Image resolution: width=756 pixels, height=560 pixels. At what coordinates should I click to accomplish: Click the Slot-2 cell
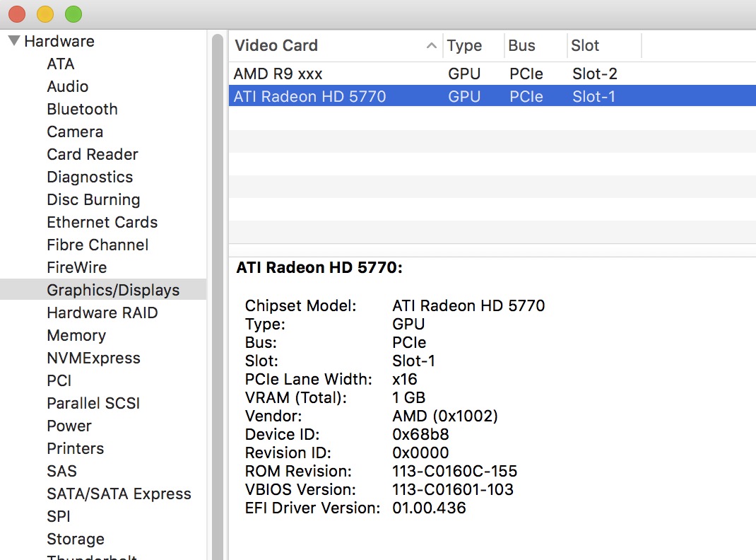coord(594,74)
